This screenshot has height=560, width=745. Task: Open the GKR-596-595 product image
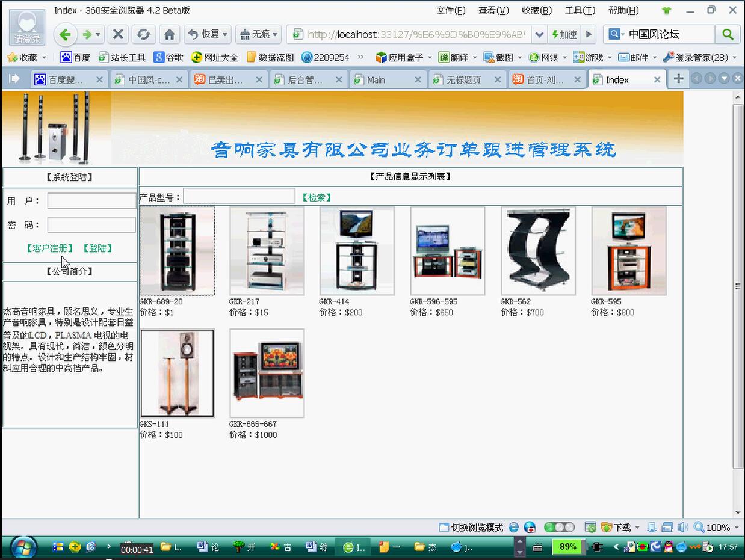point(448,251)
